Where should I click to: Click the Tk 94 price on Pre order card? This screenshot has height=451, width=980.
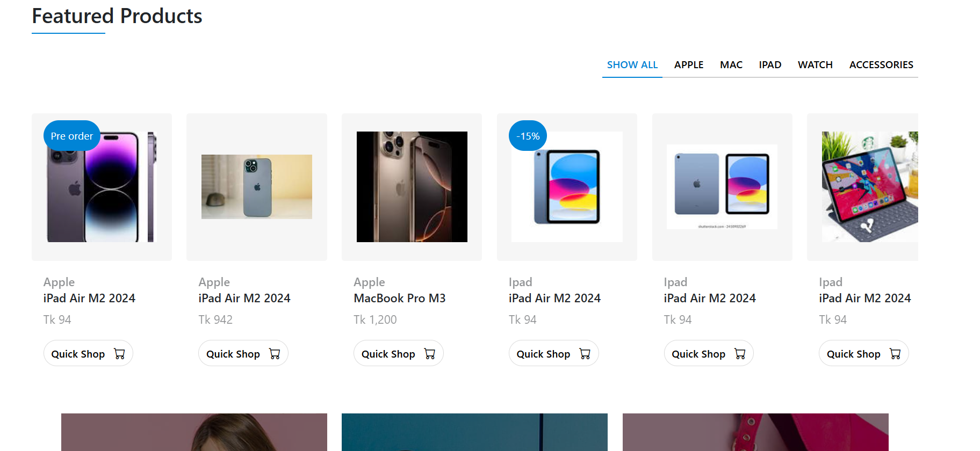57,319
